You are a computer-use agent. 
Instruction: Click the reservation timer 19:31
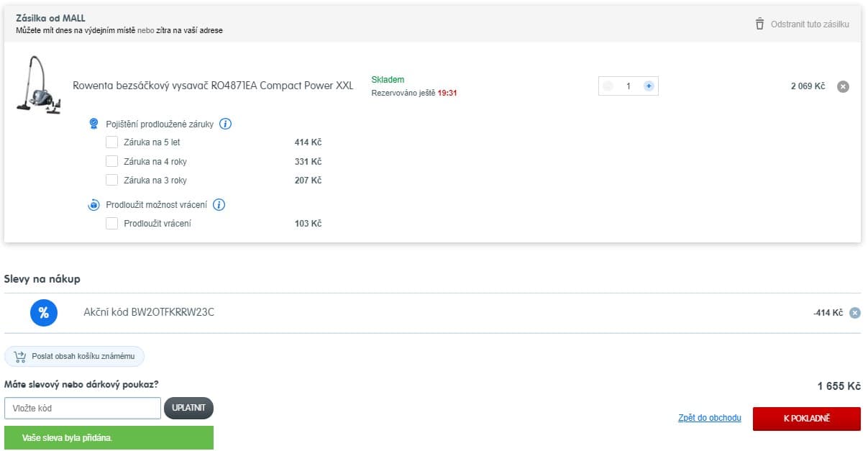coord(447,93)
